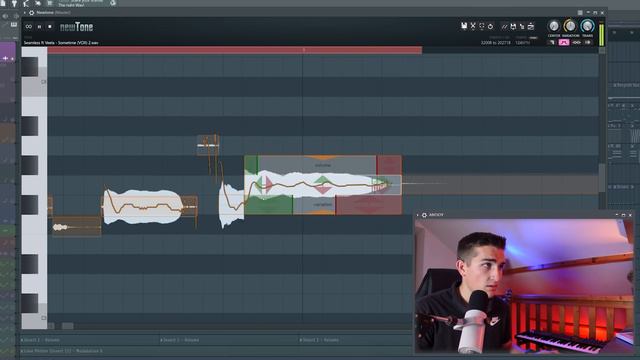Click the NewTone window grid icon near minimize
The width and height of the screenshot is (640, 360).
[x=580, y=13]
